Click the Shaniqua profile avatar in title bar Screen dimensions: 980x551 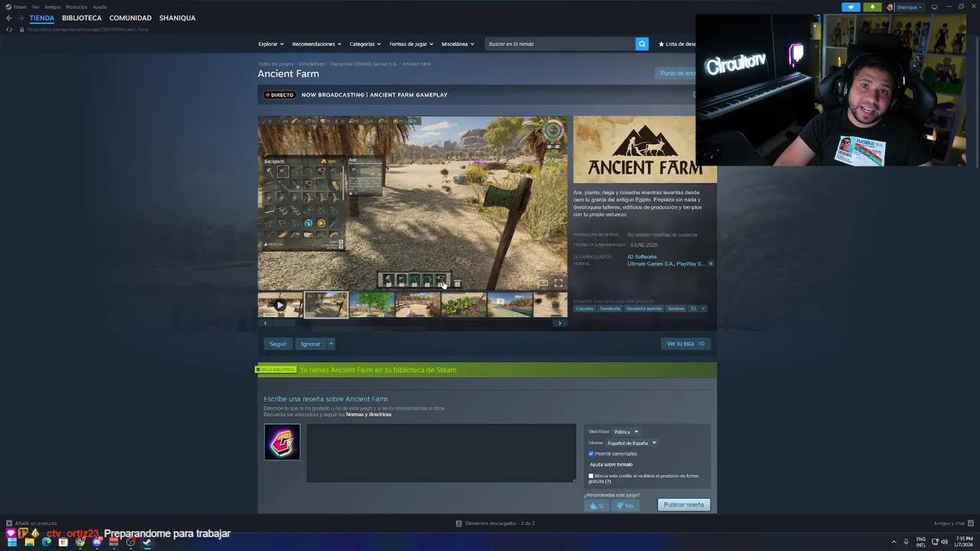[x=890, y=7]
